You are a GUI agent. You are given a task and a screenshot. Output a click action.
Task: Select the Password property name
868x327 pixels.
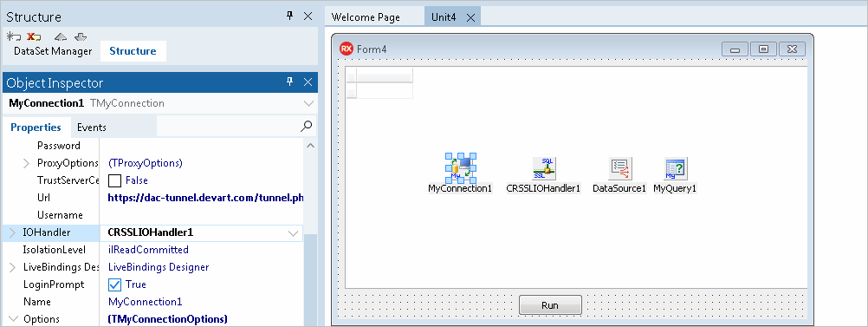coord(59,146)
